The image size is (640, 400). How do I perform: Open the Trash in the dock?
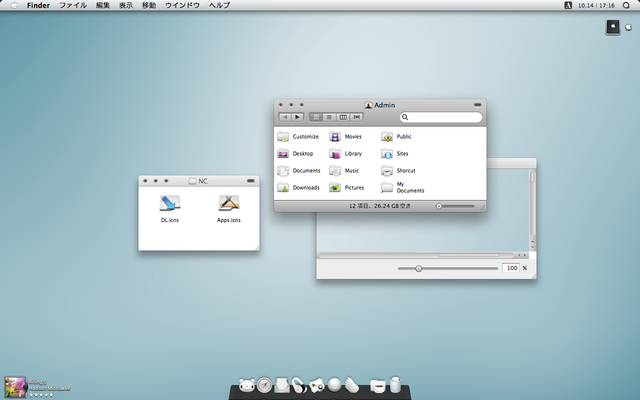[x=396, y=384]
